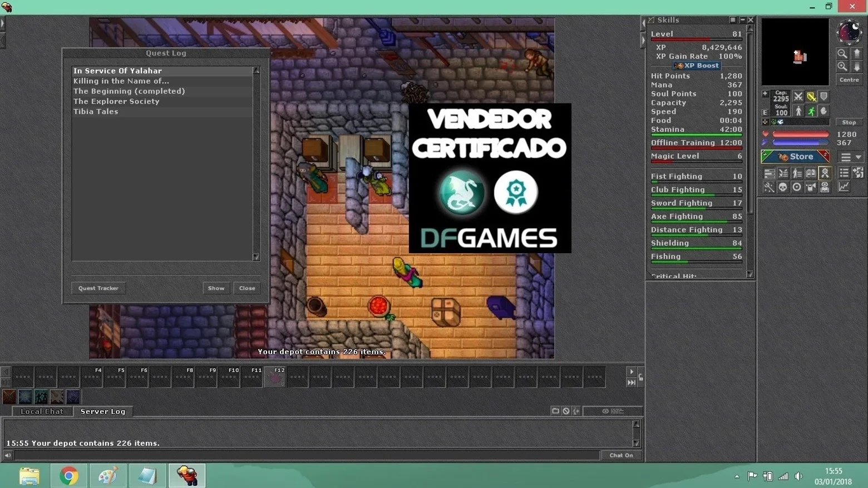
Task: Select chase opponent running mode
Action: (x=811, y=111)
